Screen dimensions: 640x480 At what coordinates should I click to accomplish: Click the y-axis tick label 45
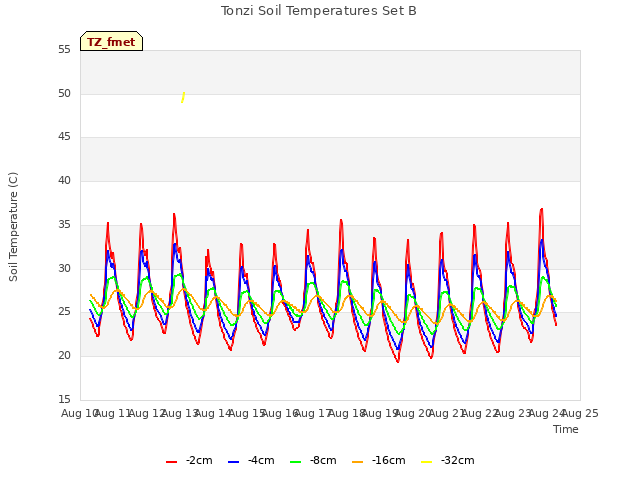pyautogui.click(x=64, y=137)
